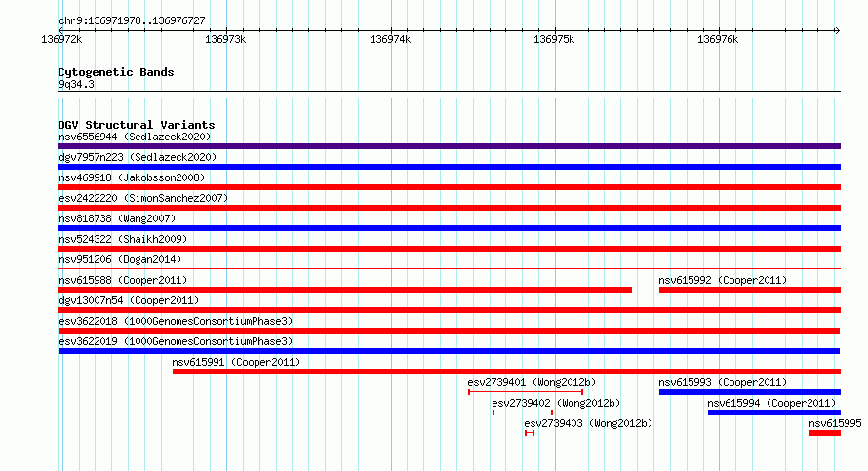Select the thin red nsv951206 variant line

pos(449,269)
